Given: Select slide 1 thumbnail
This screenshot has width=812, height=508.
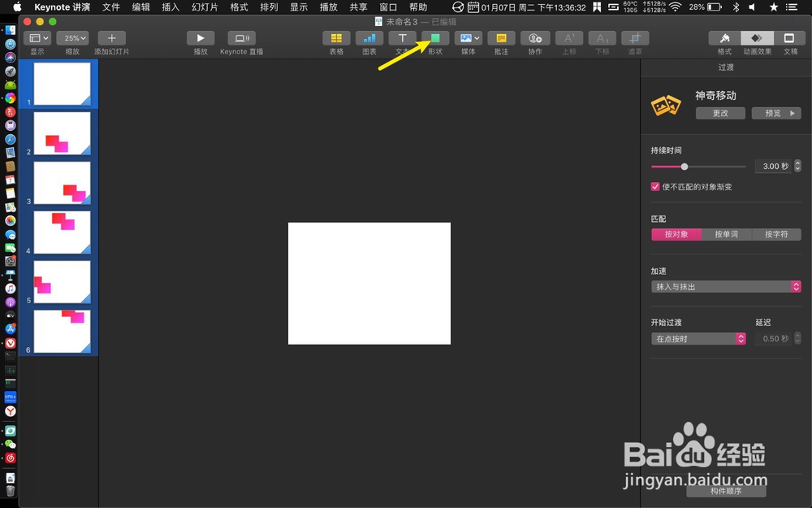Looking at the screenshot, I should (63, 84).
